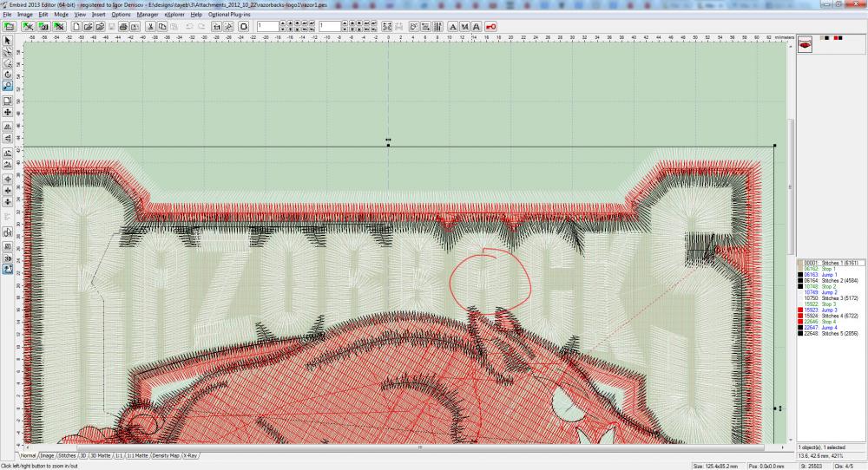Select the Stitches 2 (4584) row
The image size is (868, 470).
click(x=831, y=280)
